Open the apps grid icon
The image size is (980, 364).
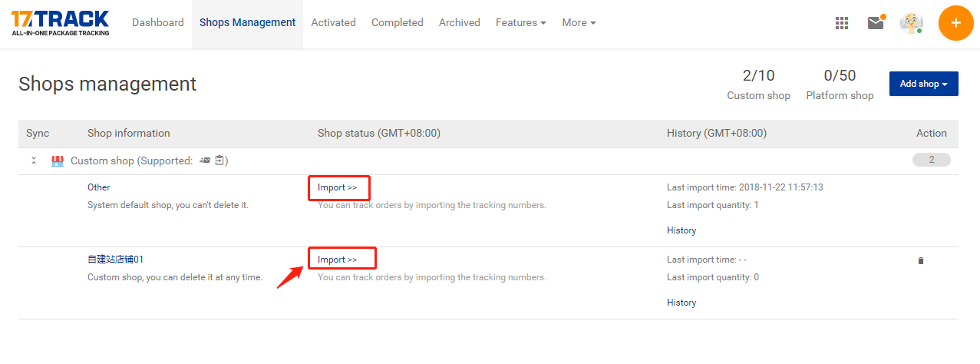(842, 23)
